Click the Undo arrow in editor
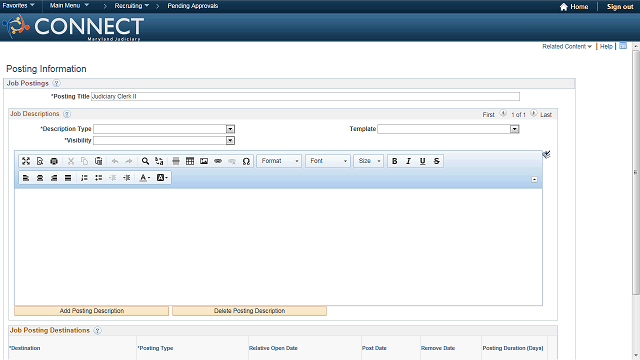 click(115, 161)
